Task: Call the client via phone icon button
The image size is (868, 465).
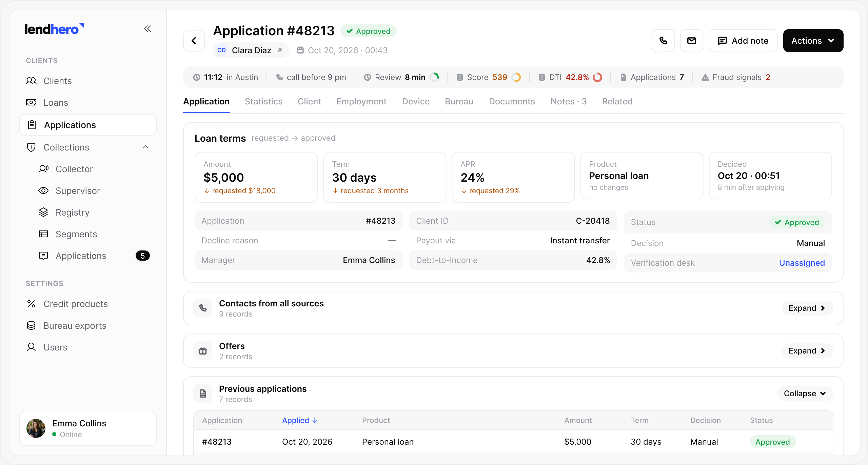Action: [663, 41]
